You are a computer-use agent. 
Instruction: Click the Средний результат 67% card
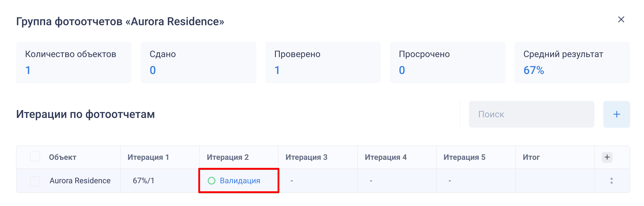coord(572,62)
